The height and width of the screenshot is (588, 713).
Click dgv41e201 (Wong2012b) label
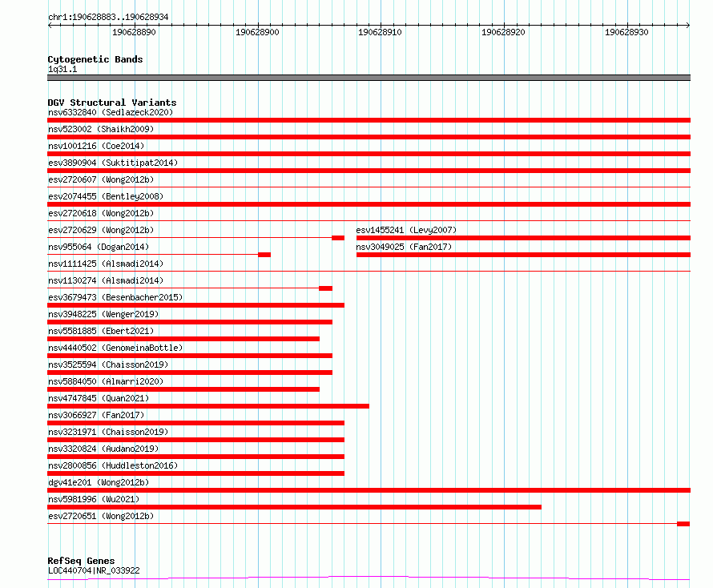click(x=99, y=482)
